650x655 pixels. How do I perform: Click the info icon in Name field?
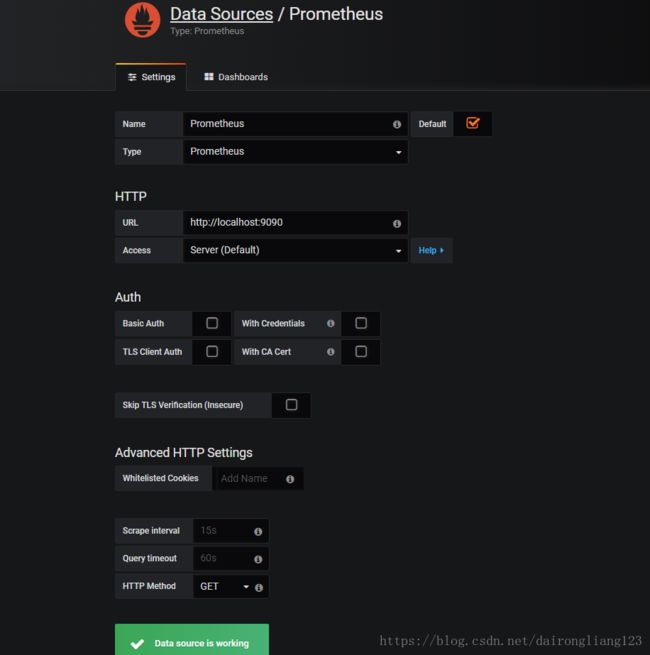(397, 124)
